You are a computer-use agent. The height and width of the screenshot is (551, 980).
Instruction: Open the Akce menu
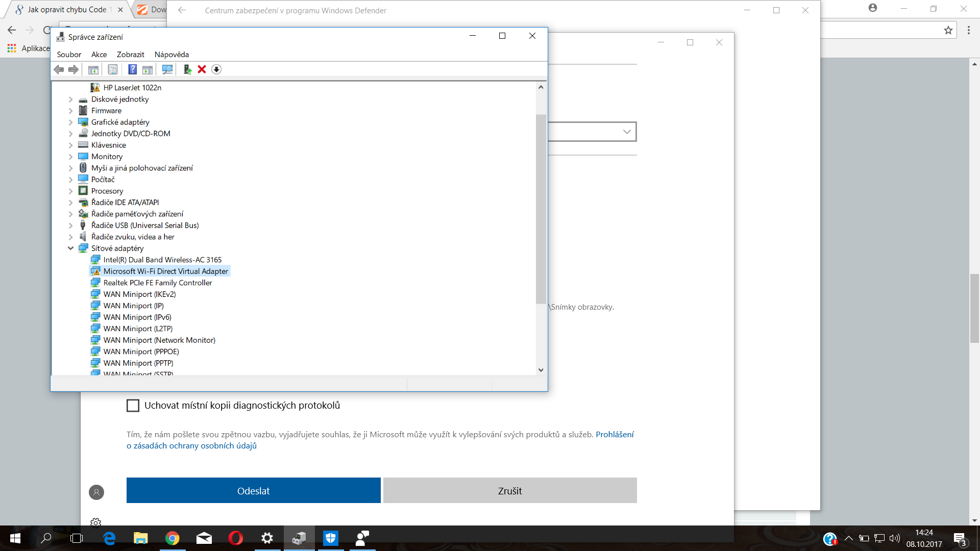click(x=99, y=55)
